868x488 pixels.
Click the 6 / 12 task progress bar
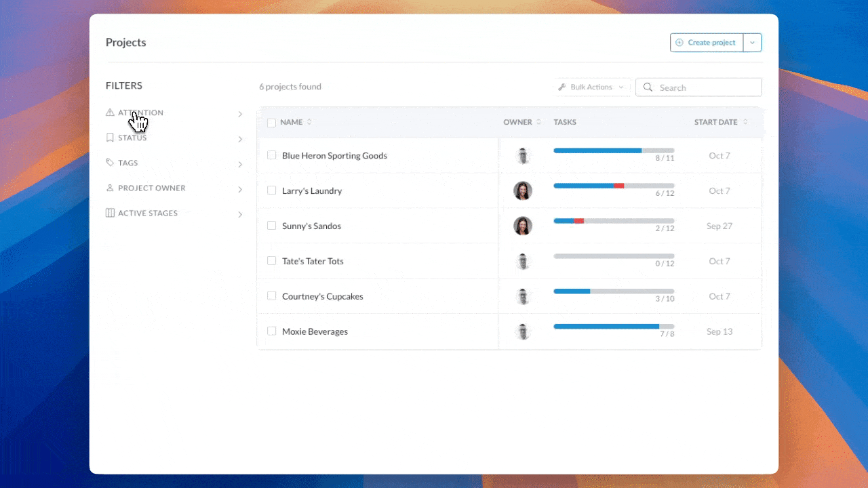(614, 186)
